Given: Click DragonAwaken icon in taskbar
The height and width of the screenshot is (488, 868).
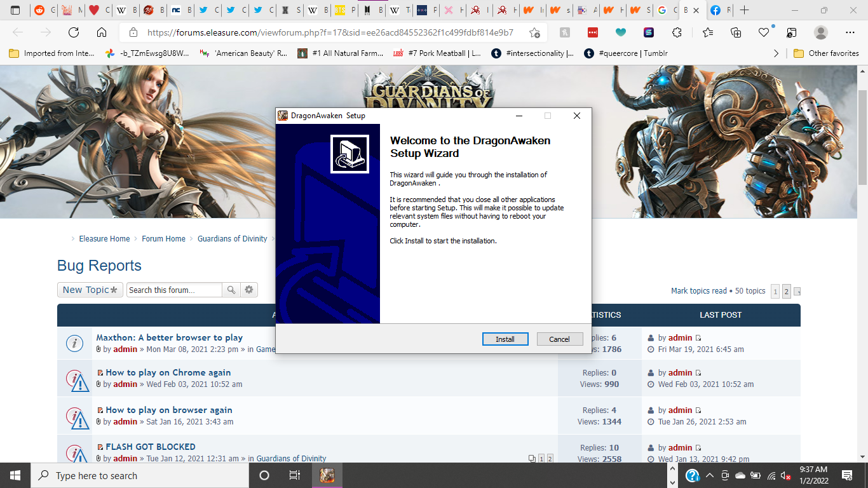Looking at the screenshot, I should coord(327,475).
